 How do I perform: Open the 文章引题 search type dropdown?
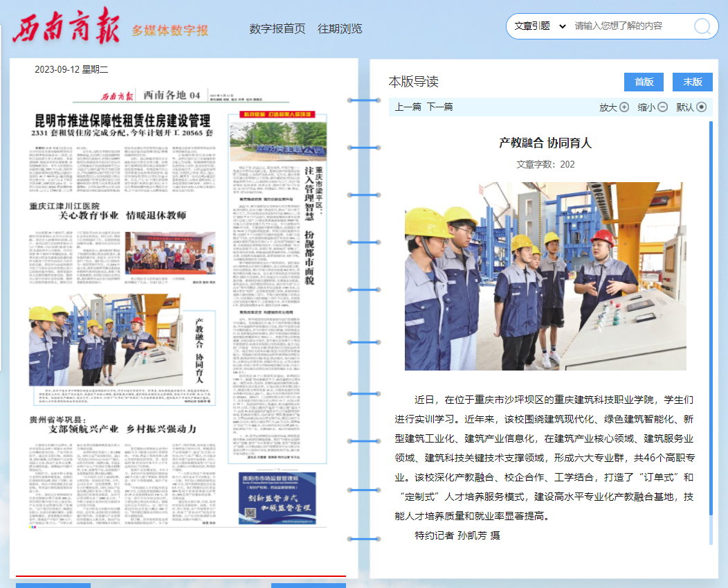coord(540,26)
